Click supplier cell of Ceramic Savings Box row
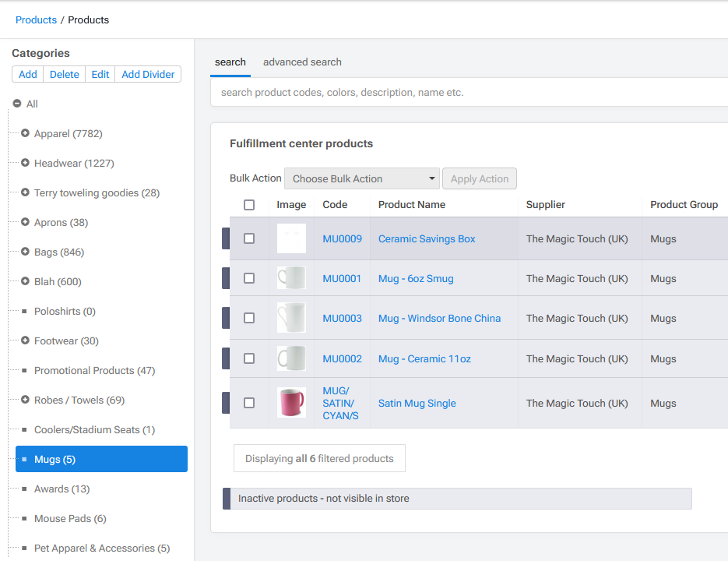728x561 pixels. 577,239
